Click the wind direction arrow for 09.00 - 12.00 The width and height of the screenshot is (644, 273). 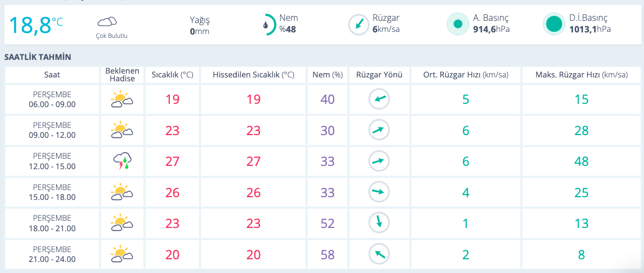tap(379, 130)
